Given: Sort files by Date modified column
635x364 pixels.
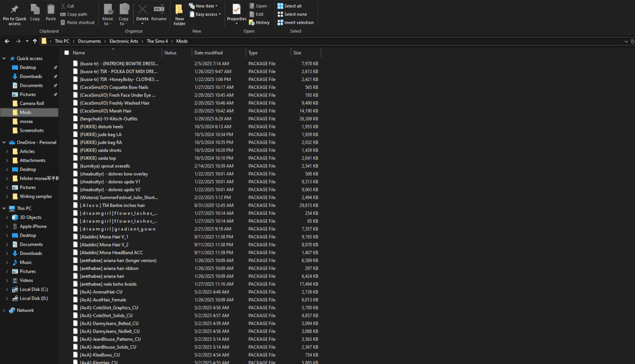Looking at the screenshot, I should 208,53.
